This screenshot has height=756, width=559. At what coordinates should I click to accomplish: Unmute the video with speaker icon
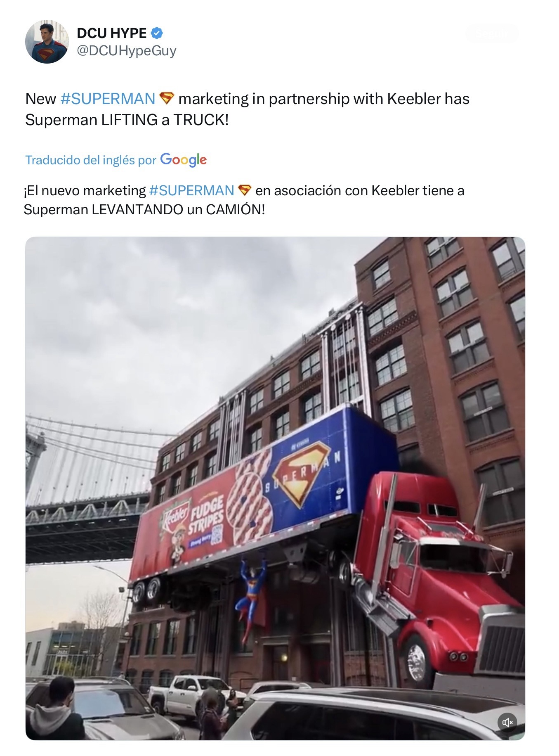pos(507,722)
